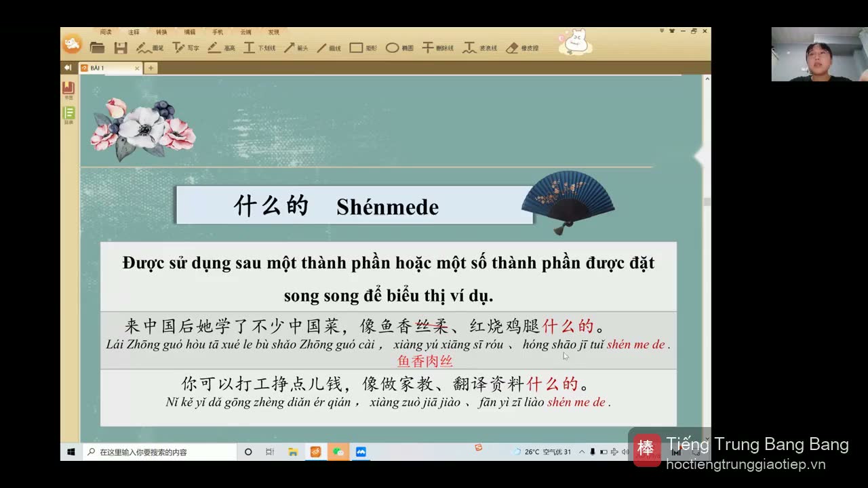Open the 阅读 menu

(x=106, y=32)
